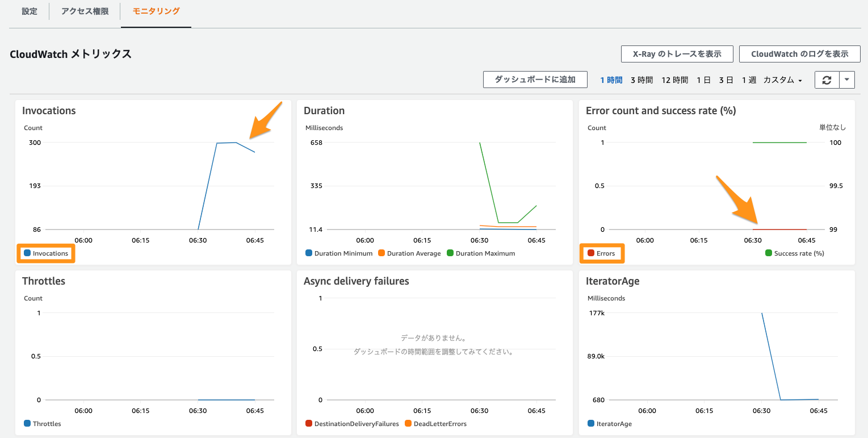The width and height of the screenshot is (868, 438).
Task: Toggle the DeadLetterErrors legend entry
Action: (435, 424)
